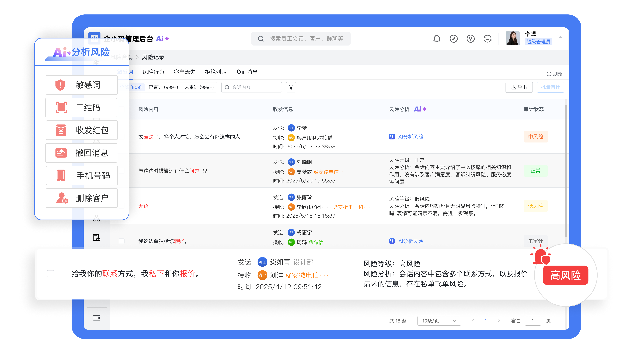Screen dimensions: 644x339
Task: Switch to the 负面消息 tab
Action: tap(247, 72)
